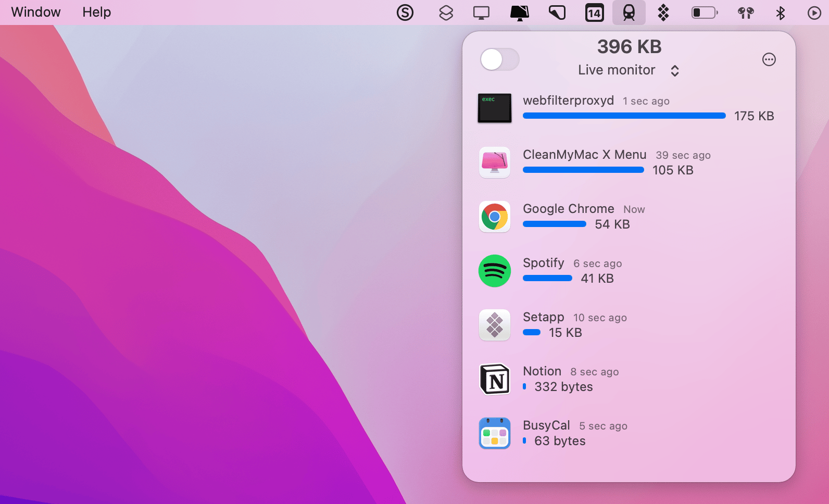Click the play circle menu bar icon

[814, 12]
